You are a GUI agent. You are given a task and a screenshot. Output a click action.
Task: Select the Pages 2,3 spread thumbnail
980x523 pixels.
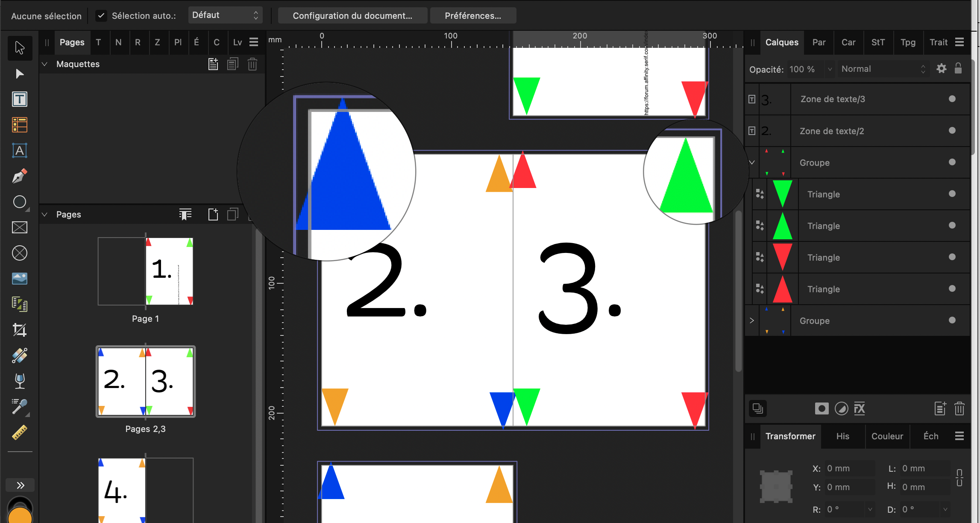point(146,382)
